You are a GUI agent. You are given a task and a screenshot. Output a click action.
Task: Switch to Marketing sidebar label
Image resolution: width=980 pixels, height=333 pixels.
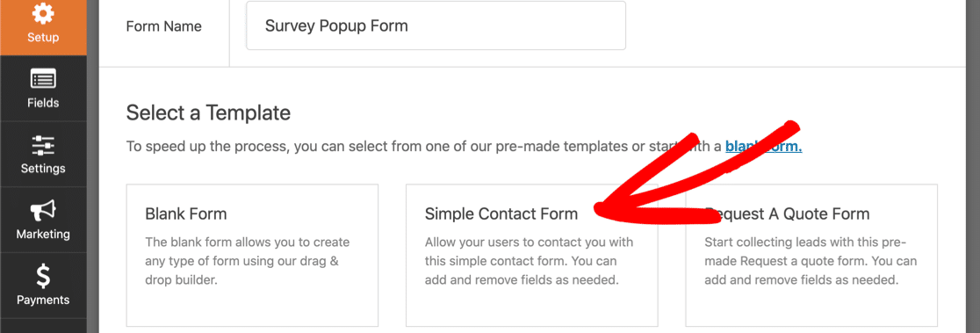point(43,235)
